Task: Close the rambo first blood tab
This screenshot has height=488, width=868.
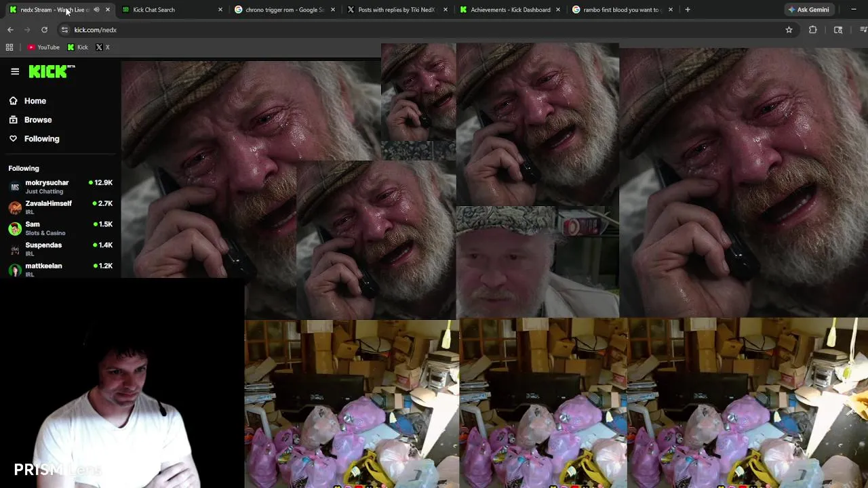Action: (x=670, y=9)
